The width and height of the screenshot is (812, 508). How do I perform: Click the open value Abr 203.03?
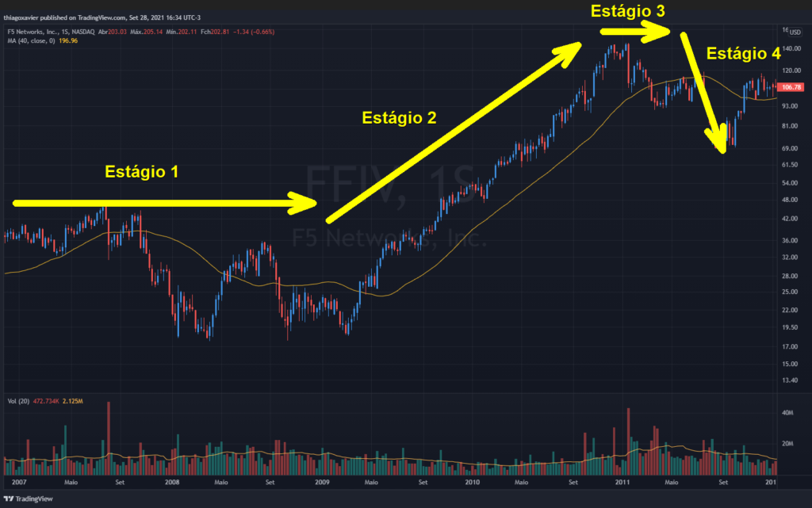[113, 32]
